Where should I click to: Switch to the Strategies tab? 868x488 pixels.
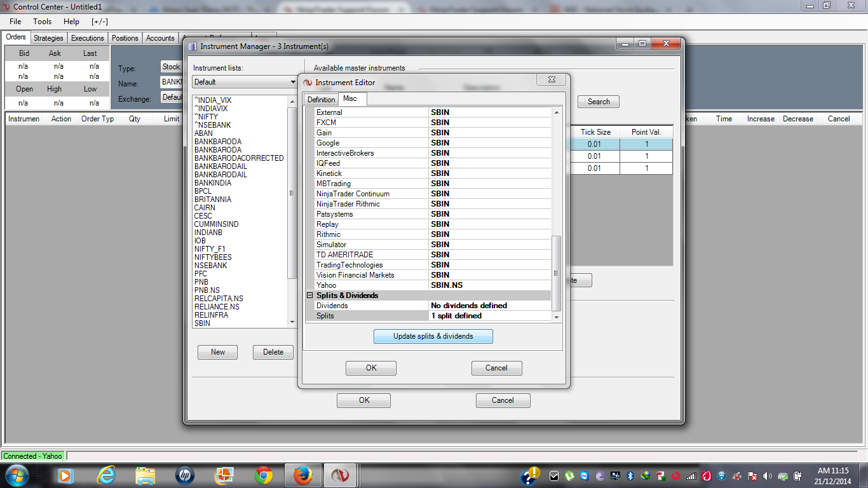[x=48, y=38]
